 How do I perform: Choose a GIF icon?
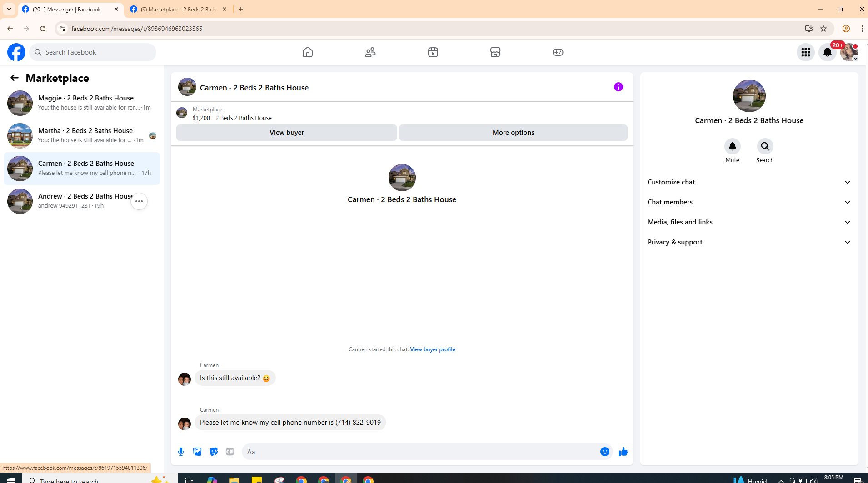tap(230, 452)
